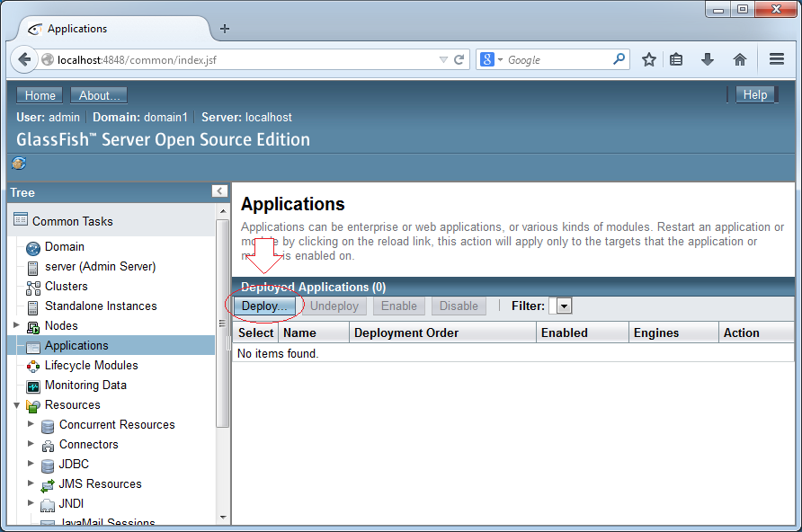Expand the Connectors node
Screen dimensions: 802x532
click(x=31, y=444)
